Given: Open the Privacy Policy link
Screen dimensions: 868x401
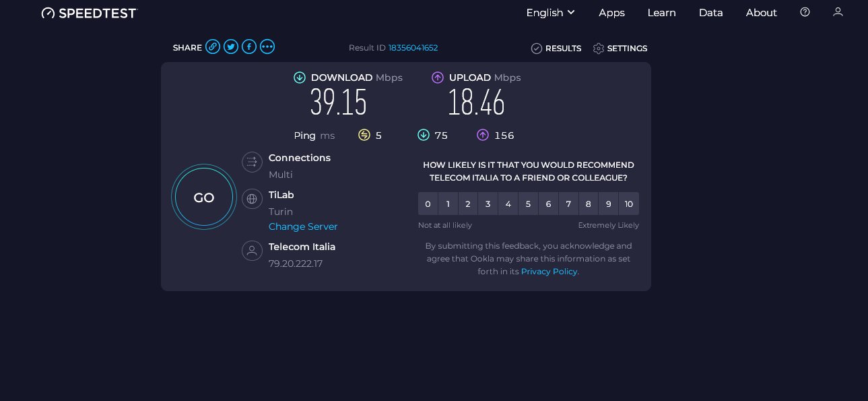Looking at the screenshot, I should 549,271.
